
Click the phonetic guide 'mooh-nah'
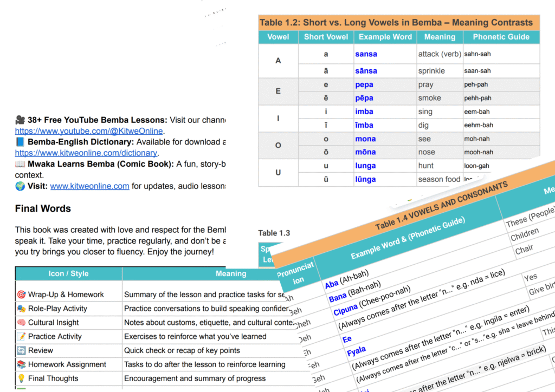(479, 152)
